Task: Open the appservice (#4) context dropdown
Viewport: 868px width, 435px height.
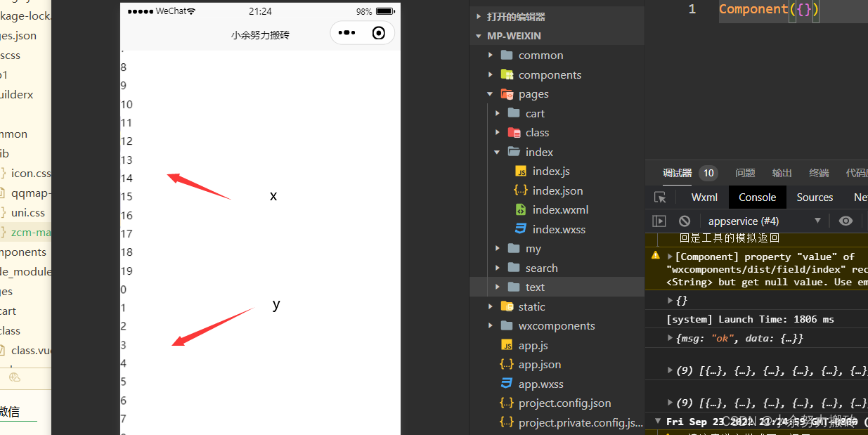Action: pos(818,220)
